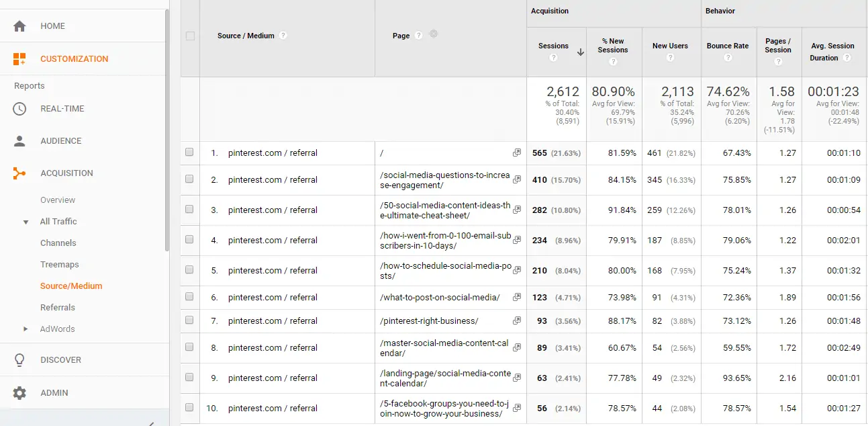Click help icon beside Avg. Session Duration
Screen dimensions: 868x426
point(847,58)
